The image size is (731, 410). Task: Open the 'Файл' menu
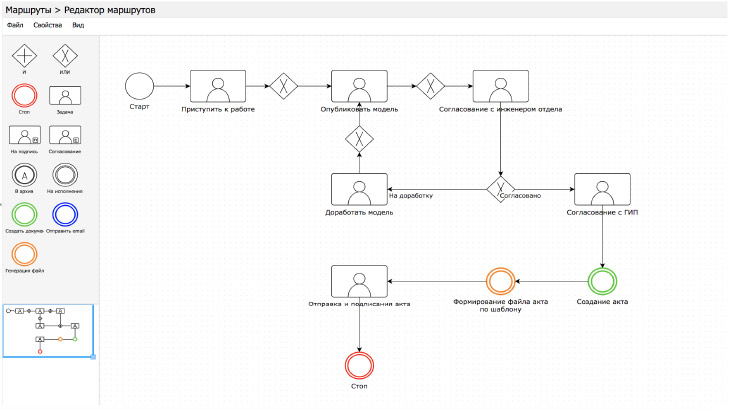point(15,24)
